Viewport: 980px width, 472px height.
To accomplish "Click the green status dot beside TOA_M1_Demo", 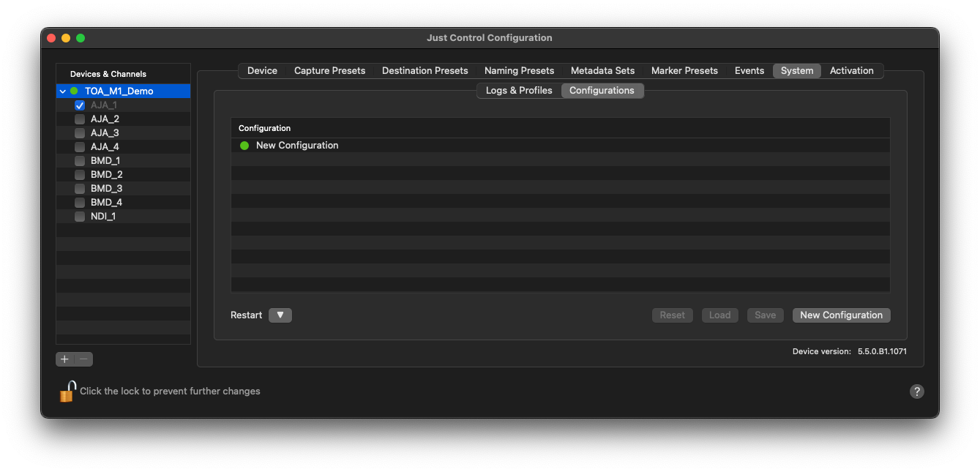I will click(x=74, y=91).
